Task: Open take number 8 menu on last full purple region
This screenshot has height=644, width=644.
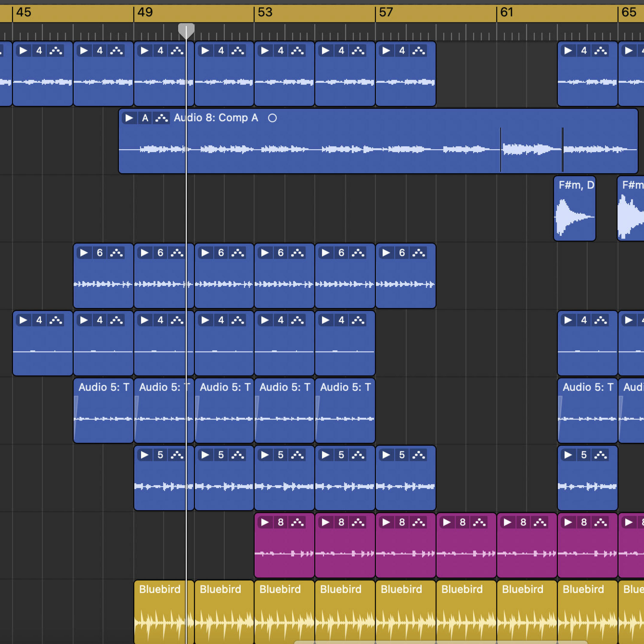Action: point(584,522)
